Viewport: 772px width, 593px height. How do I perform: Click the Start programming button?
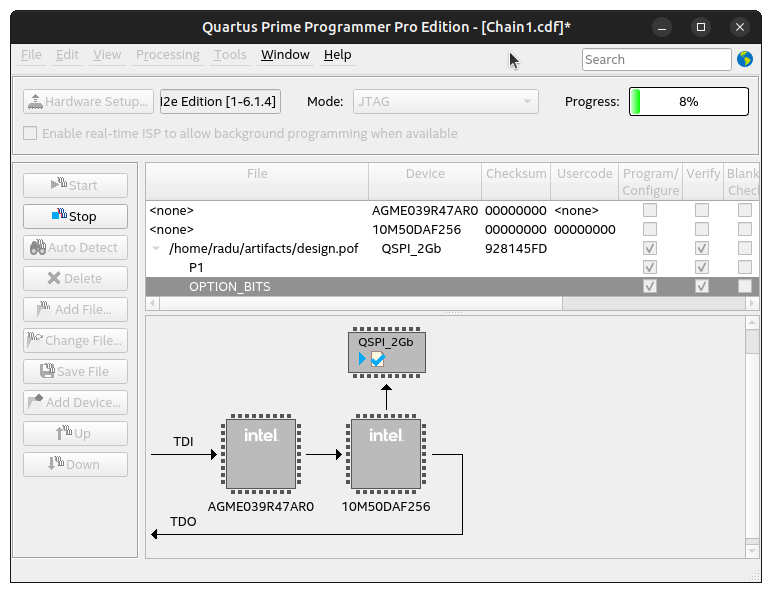point(75,185)
